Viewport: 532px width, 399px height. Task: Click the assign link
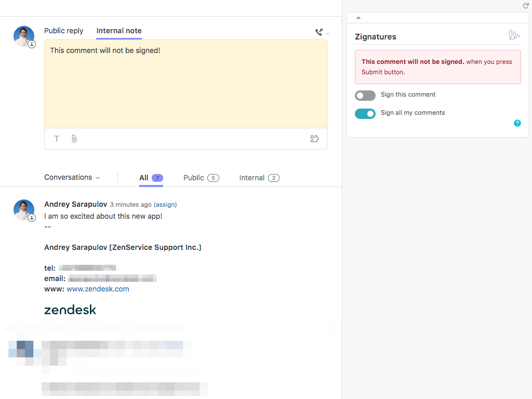[165, 205]
